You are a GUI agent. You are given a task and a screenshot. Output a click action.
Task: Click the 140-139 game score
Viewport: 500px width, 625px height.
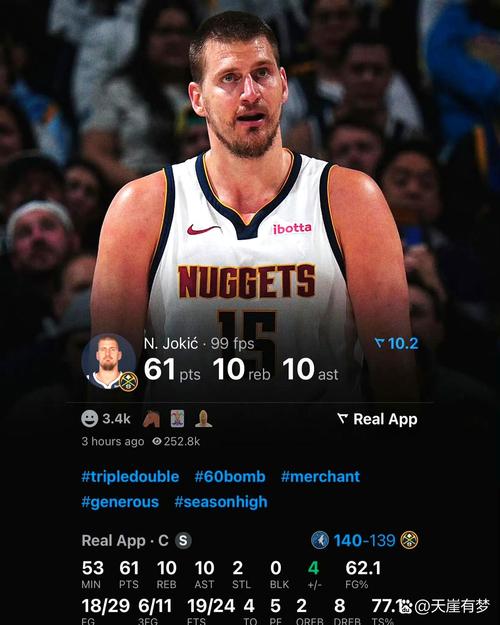coord(364,540)
